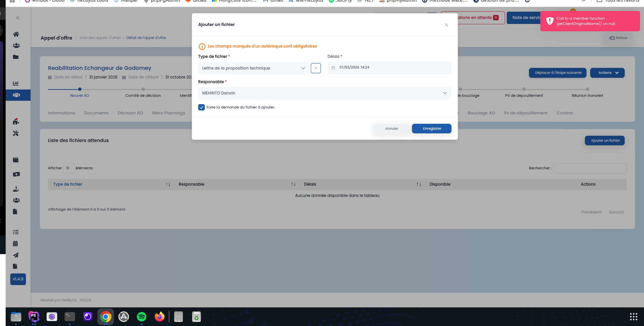Click the paper plane send icon
644x326 pixels.
pos(15,255)
